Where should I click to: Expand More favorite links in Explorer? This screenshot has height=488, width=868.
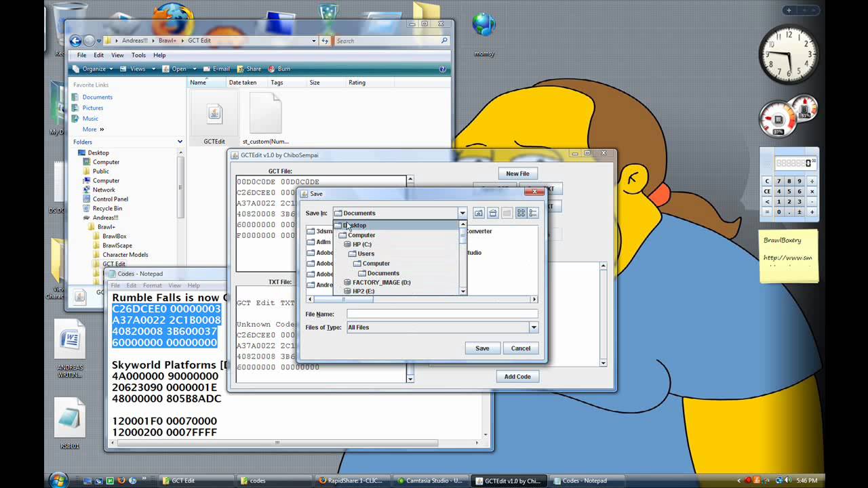click(x=93, y=129)
